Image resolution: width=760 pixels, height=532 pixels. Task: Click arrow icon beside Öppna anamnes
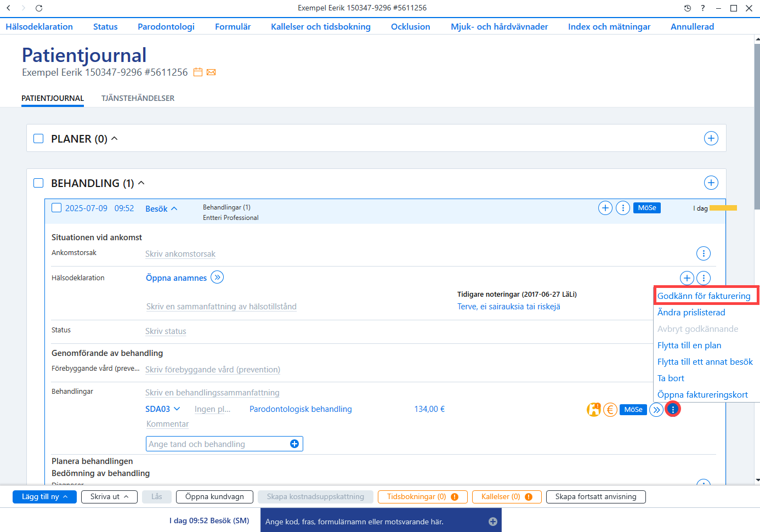[217, 277]
